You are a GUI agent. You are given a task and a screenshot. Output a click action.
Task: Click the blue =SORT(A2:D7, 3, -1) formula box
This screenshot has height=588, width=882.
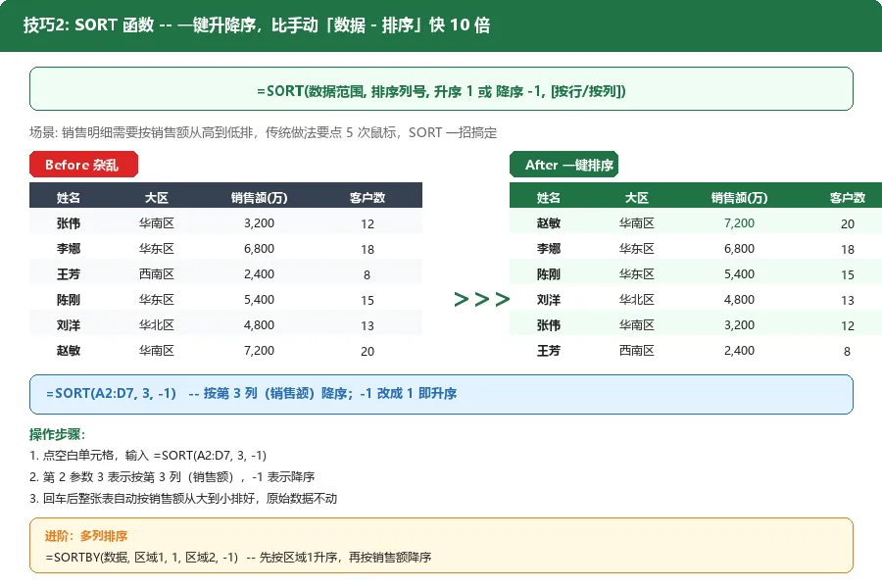coord(441,394)
